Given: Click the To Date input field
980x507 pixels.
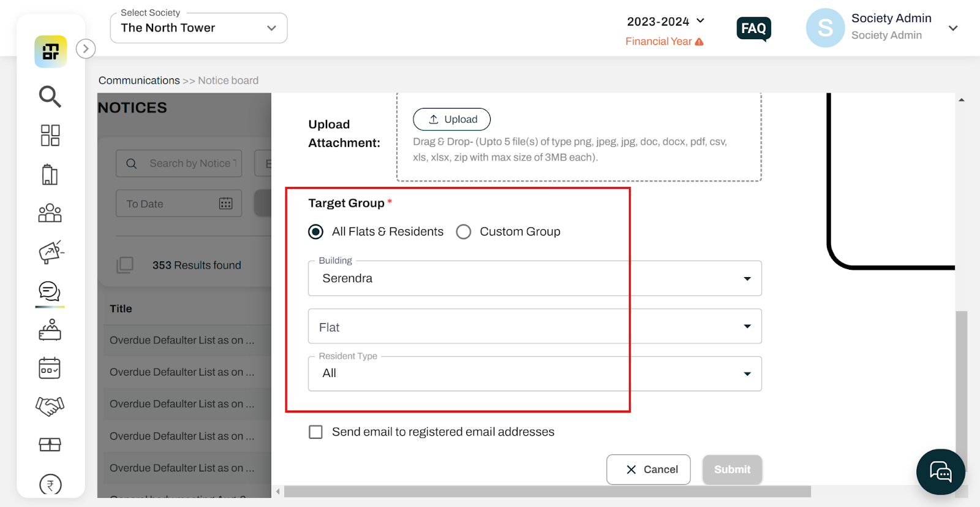Looking at the screenshot, I should coord(179,204).
